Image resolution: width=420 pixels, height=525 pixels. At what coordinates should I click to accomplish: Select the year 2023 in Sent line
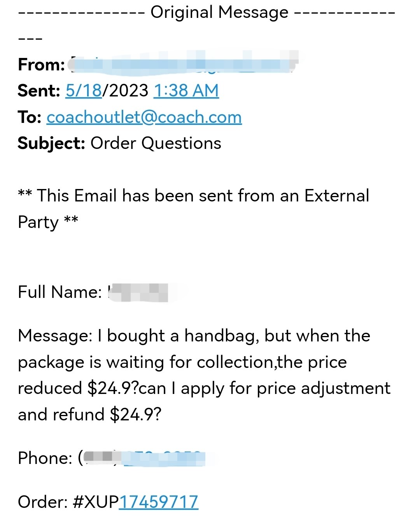tap(128, 91)
